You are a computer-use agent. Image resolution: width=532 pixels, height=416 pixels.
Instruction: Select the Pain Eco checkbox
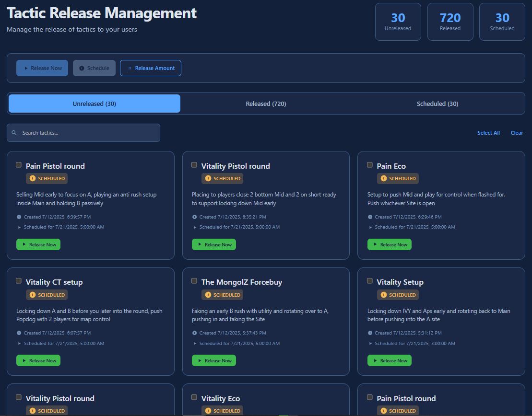point(370,165)
